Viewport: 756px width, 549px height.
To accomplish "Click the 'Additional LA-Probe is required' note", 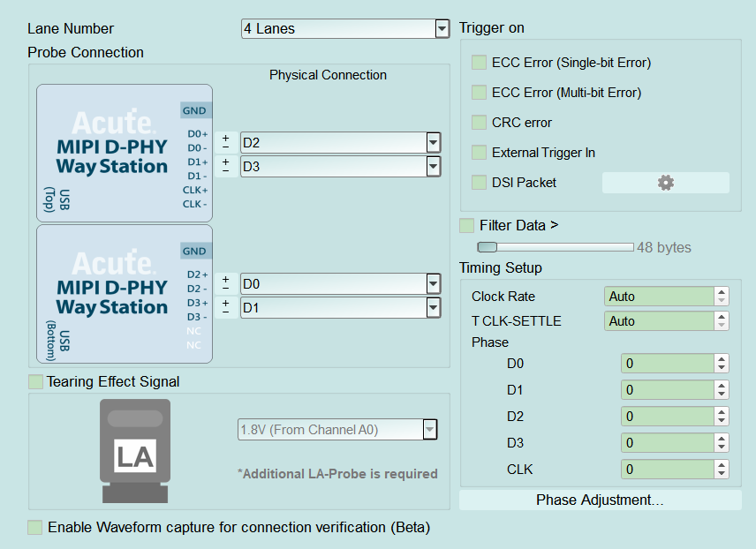I will (x=337, y=474).
